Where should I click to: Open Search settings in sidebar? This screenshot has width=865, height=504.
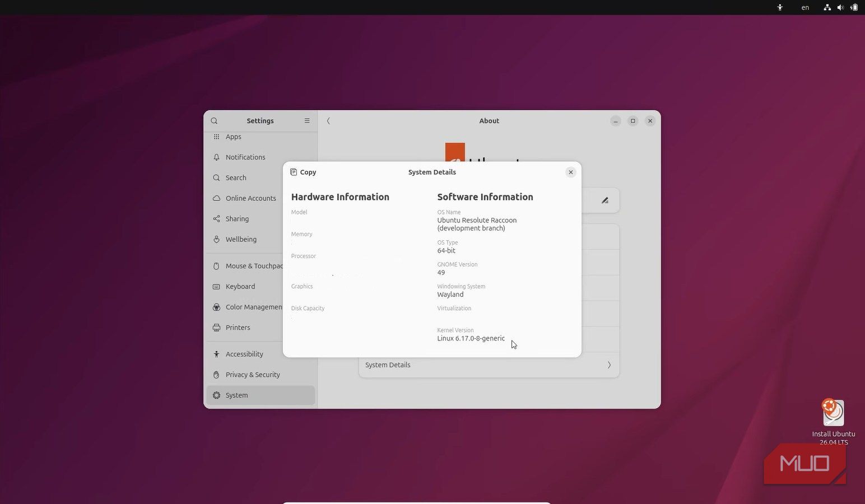[x=261, y=178]
